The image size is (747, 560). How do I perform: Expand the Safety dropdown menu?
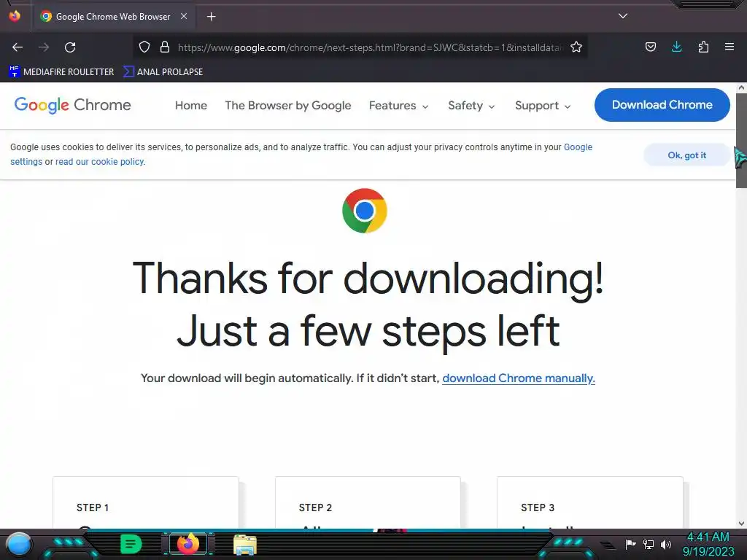pyautogui.click(x=471, y=105)
